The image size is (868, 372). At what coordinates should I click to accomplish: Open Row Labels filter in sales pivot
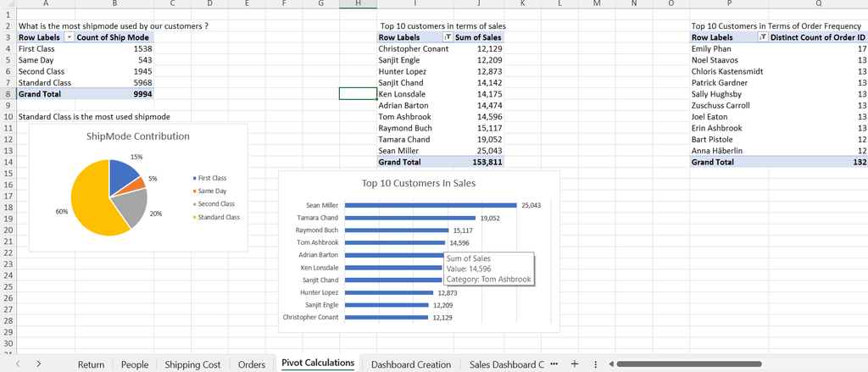point(448,38)
